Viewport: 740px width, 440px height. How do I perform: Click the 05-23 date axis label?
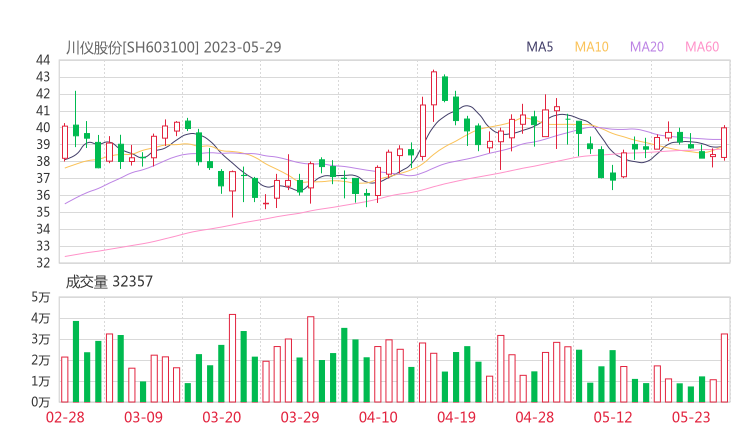coord(691,417)
